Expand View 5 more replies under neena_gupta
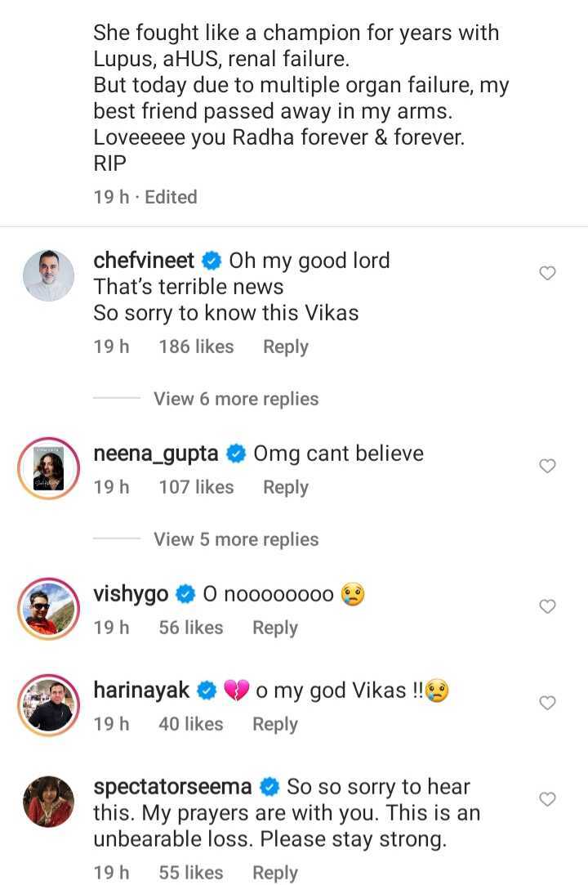Image resolution: width=588 pixels, height=885 pixels. click(236, 539)
